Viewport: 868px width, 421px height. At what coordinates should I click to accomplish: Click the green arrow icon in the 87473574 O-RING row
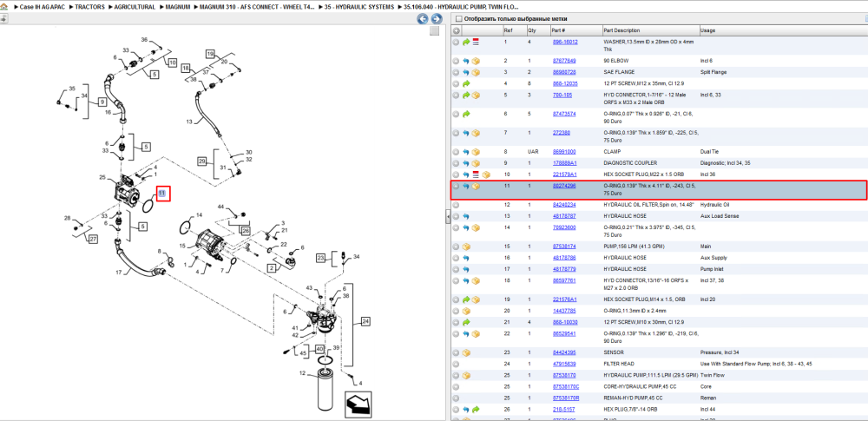tap(465, 114)
